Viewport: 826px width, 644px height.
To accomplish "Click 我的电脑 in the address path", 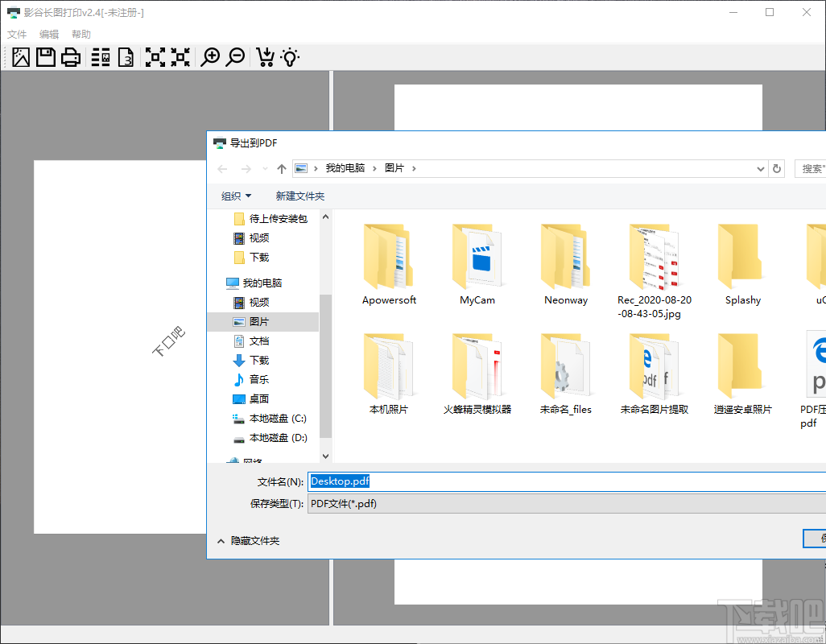I will coord(345,168).
